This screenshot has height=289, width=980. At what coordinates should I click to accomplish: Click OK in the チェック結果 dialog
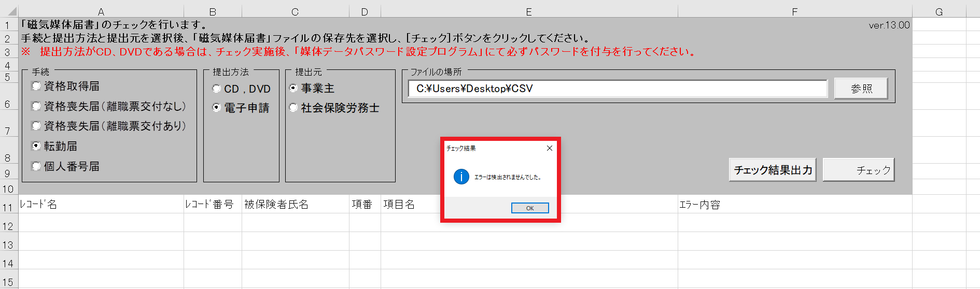[x=530, y=208]
